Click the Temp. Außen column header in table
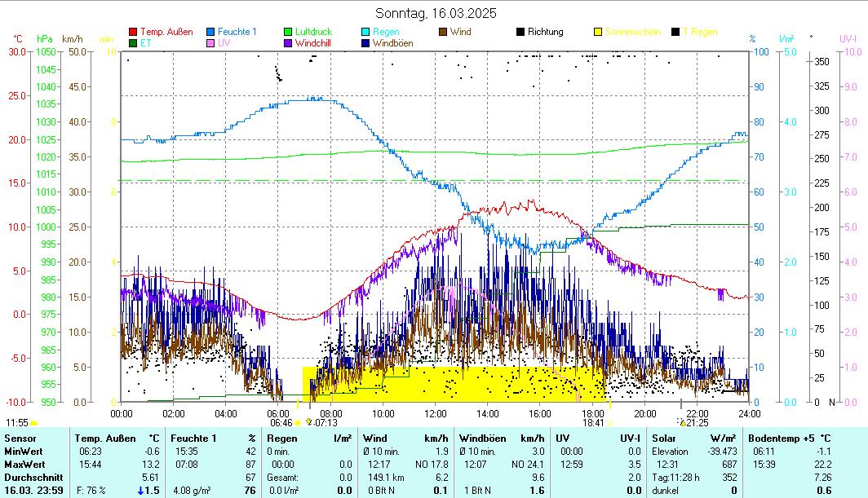868x498 pixels. pyautogui.click(x=105, y=439)
